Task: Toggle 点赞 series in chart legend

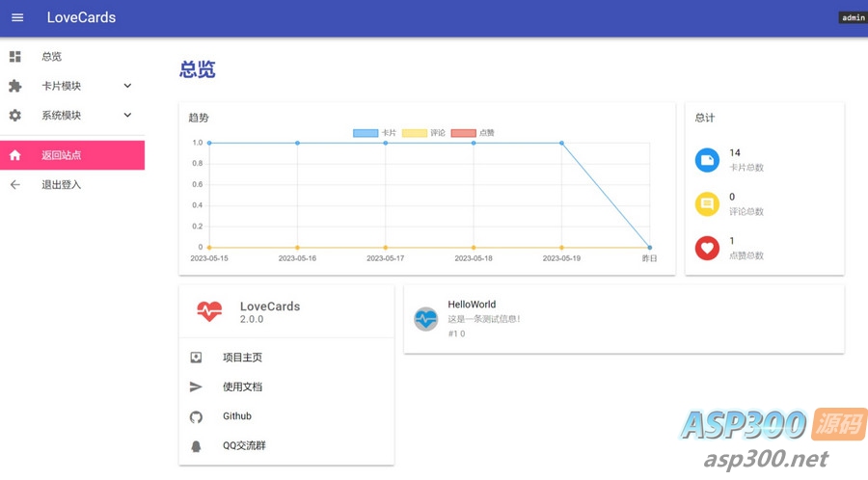Action: pos(474,133)
